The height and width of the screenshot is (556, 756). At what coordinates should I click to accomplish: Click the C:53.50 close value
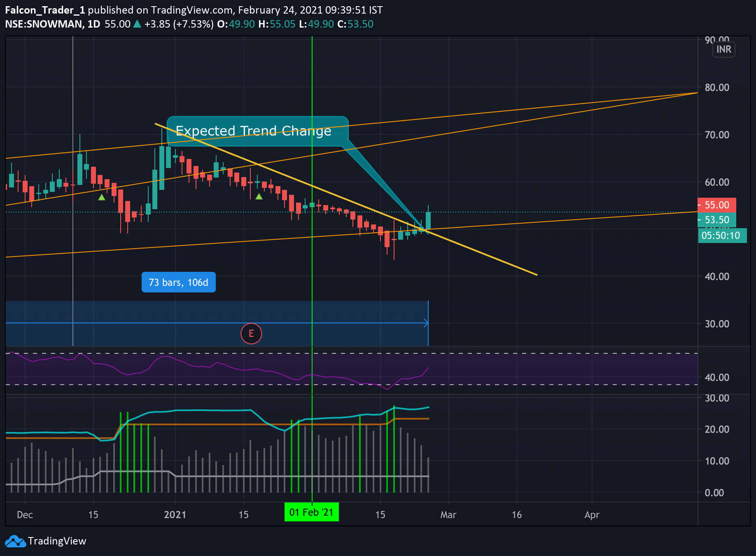pos(355,24)
